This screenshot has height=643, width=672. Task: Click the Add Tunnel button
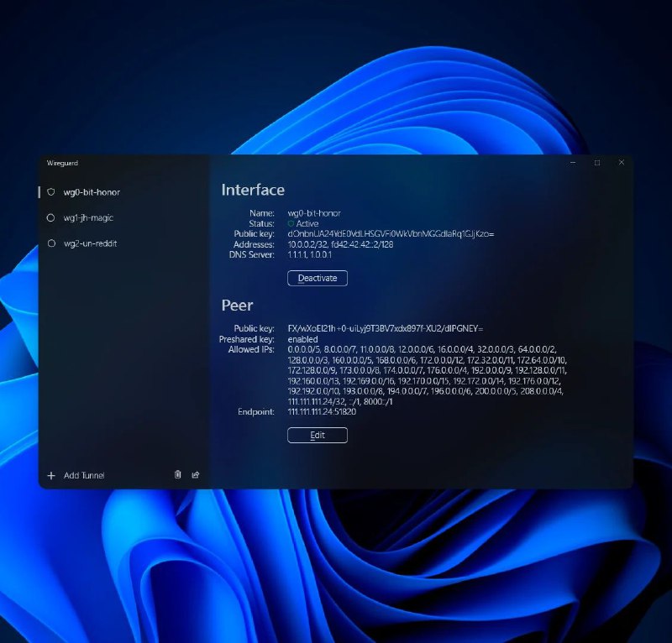click(76, 475)
